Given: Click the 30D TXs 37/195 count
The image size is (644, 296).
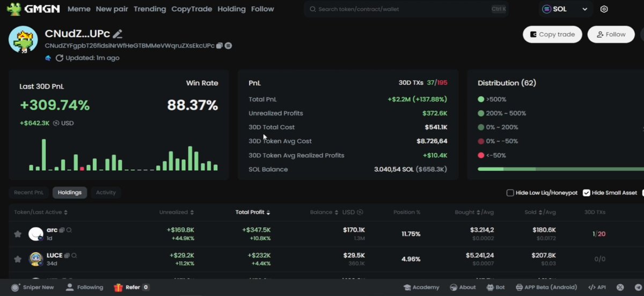Looking at the screenshot, I should point(437,83).
